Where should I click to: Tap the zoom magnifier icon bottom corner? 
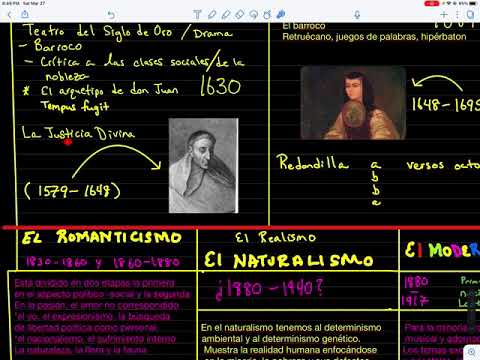[x=471, y=351]
